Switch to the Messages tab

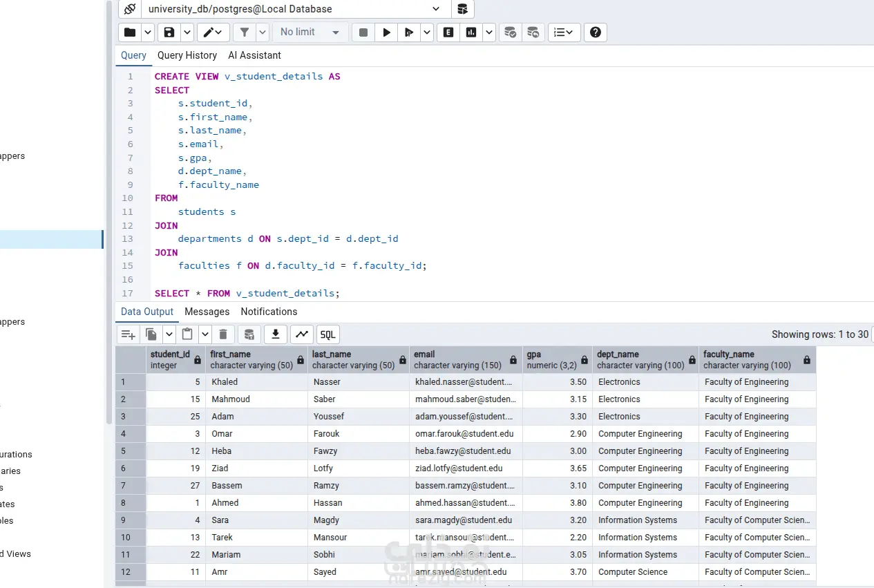tap(207, 312)
